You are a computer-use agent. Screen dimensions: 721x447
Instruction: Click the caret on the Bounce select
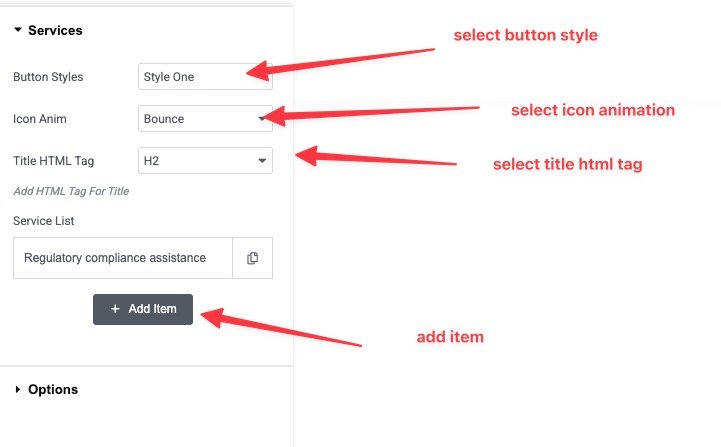(x=262, y=119)
